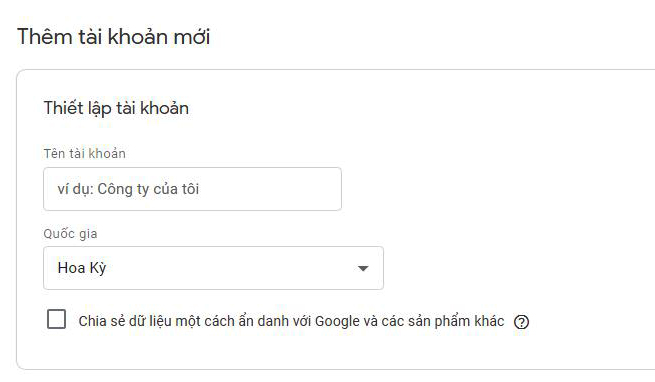
Task: Focus the Tên tài khoản input field
Action: coord(192,189)
